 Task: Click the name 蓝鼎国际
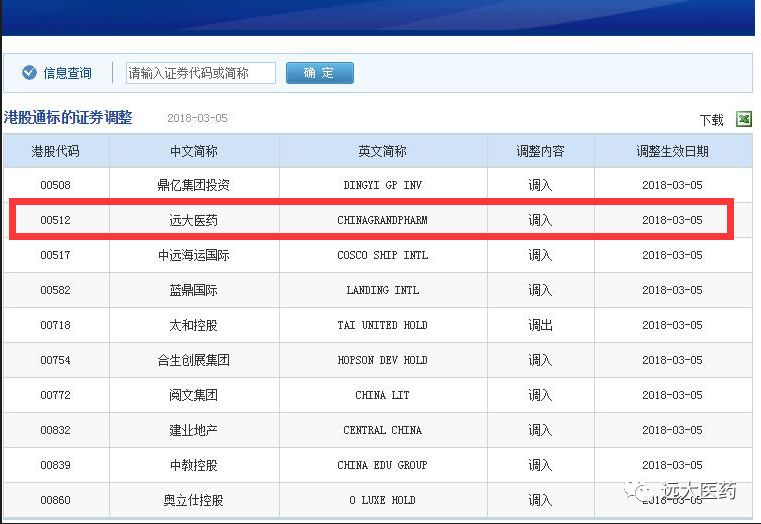194,290
